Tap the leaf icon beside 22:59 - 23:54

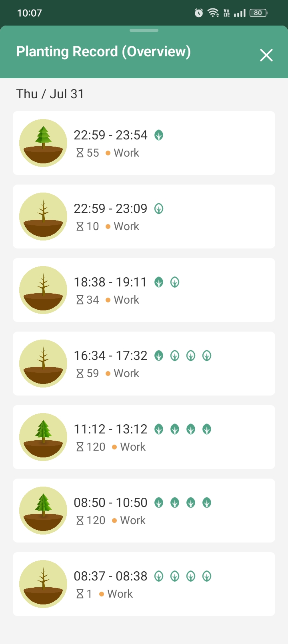tap(159, 135)
